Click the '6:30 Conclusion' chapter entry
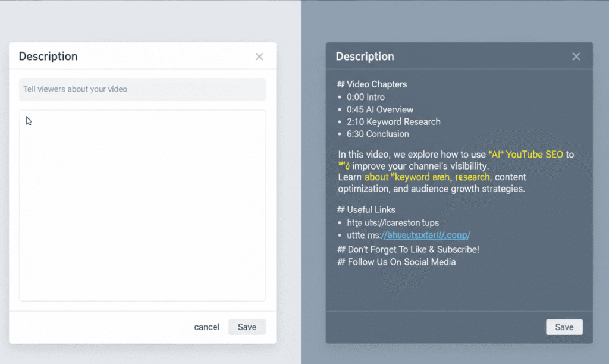Viewport: 609px width, 364px height. (378, 134)
